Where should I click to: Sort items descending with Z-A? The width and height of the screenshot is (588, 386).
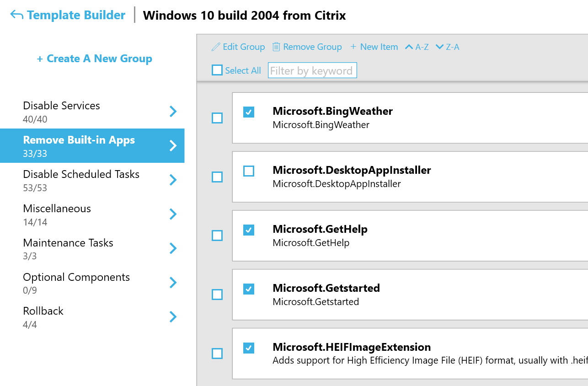coord(447,47)
